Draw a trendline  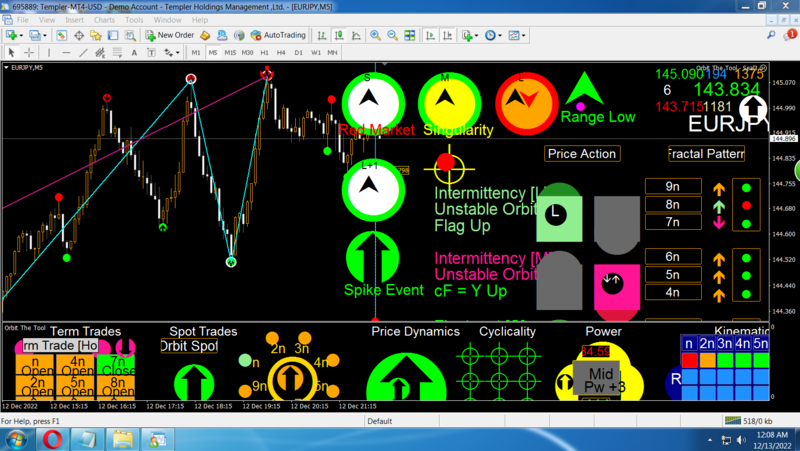coord(83,53)
